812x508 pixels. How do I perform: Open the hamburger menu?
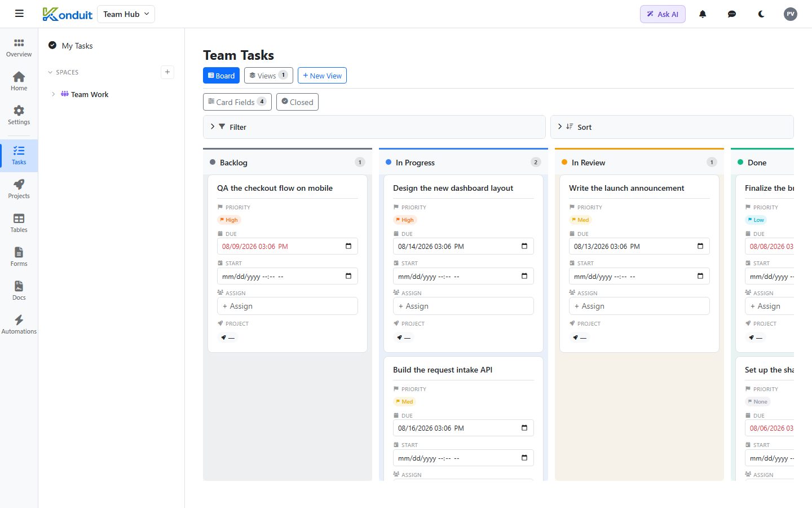click(x=19, y=14)
